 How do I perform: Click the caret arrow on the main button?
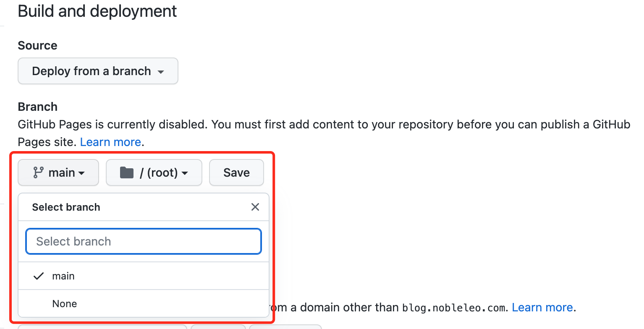[x=82, y=173]
